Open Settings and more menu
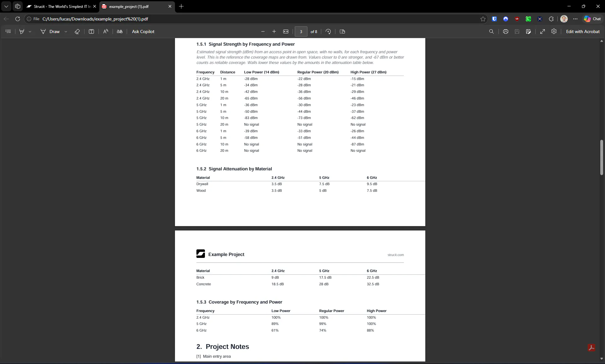 click(575, 19)
